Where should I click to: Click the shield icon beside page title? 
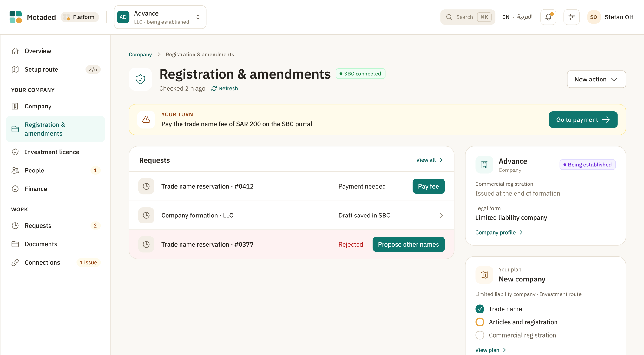point(140,79)
